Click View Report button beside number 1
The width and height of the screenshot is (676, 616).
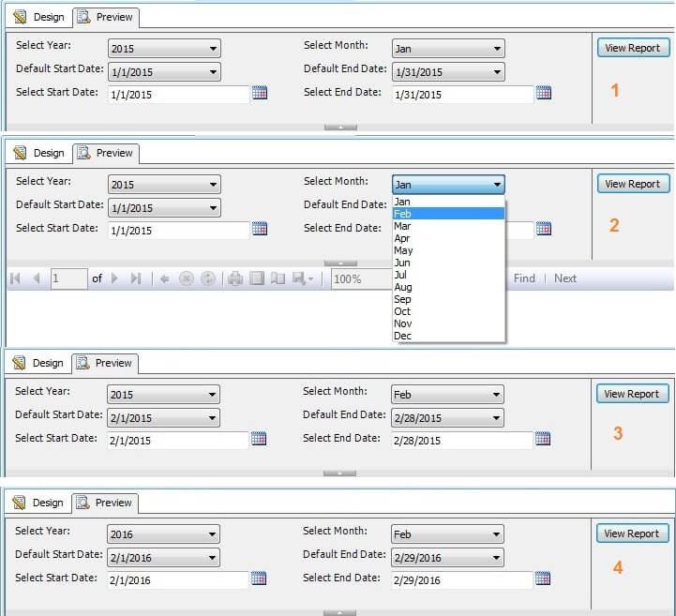pyautogui.click(x=633, y=48)
